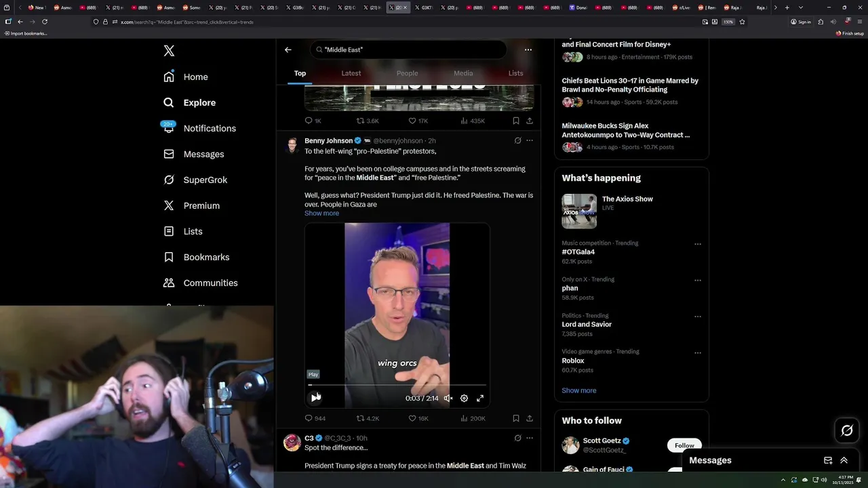
Task: Open Chiefs Beat Lions 30-17 story
Action: click(630, 85)
